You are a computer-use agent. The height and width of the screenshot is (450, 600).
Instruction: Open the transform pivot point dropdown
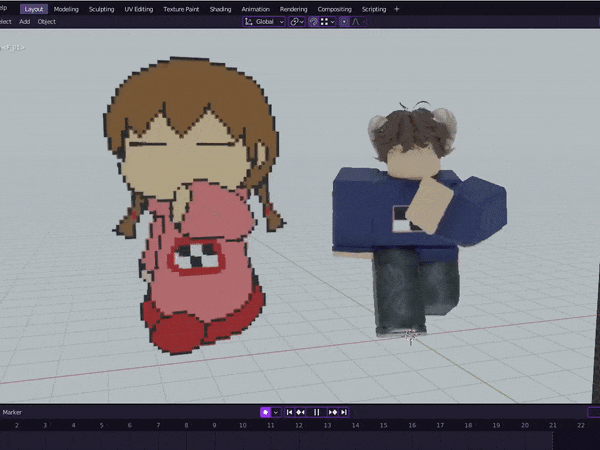(x=297, y=22)
